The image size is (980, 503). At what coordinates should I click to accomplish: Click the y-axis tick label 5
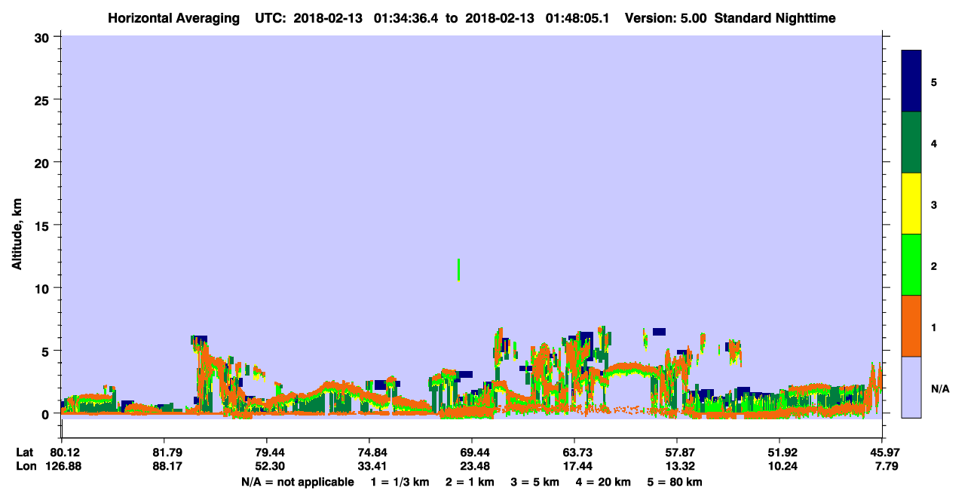(47, 351)
